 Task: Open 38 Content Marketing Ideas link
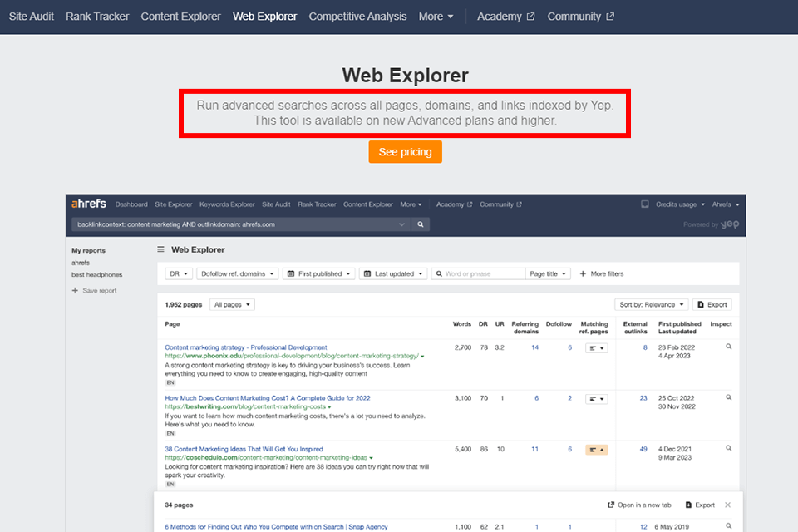point(244,449)
